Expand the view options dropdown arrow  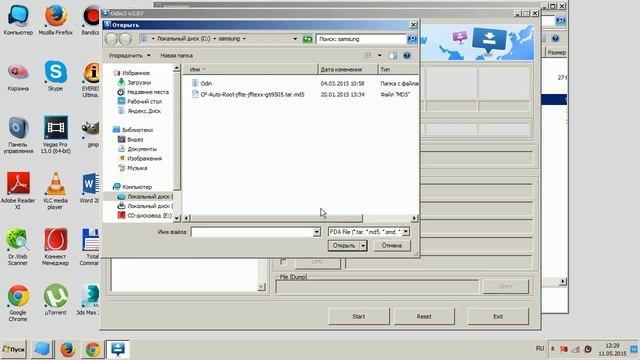[x=380, y=55]
